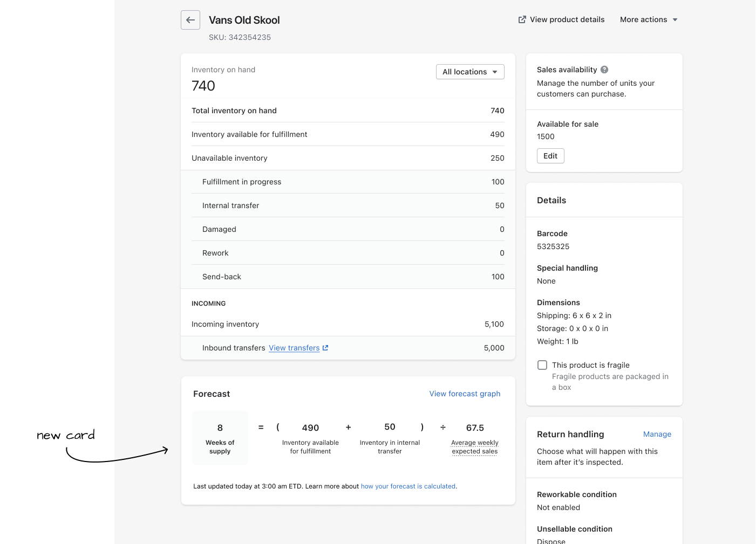Follow the how your forecast is calculated link
The height and width of the screenshot is (544, 756).
coord(408,486)
